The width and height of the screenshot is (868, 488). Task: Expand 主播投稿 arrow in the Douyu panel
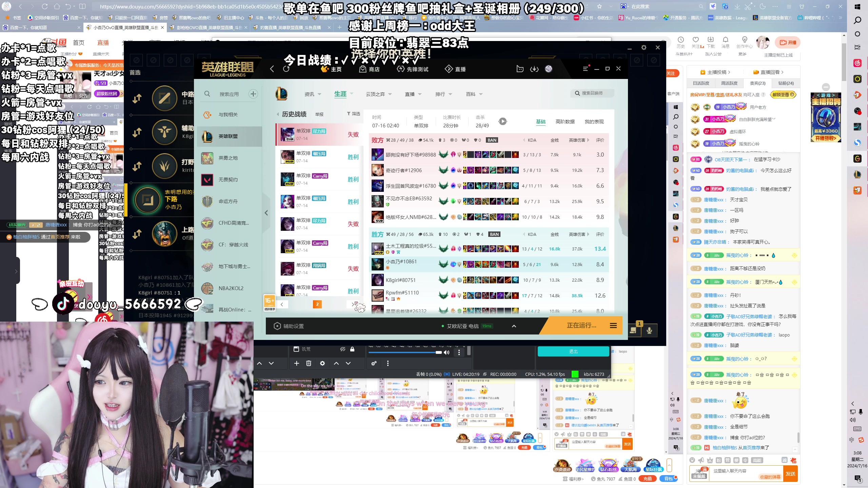pyautogui.click(x=729, y=72)
